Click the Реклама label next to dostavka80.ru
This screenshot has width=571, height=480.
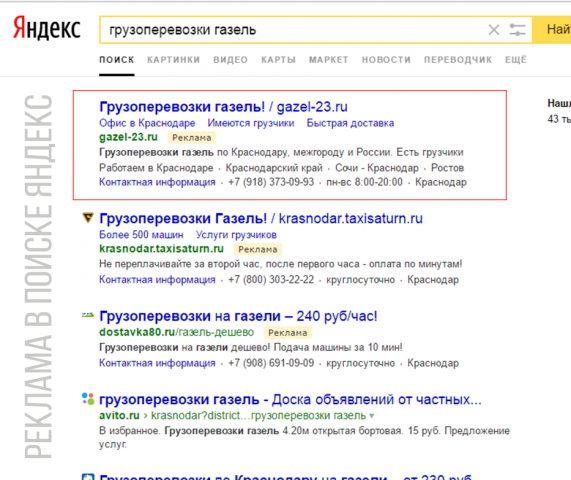point(288,333)
